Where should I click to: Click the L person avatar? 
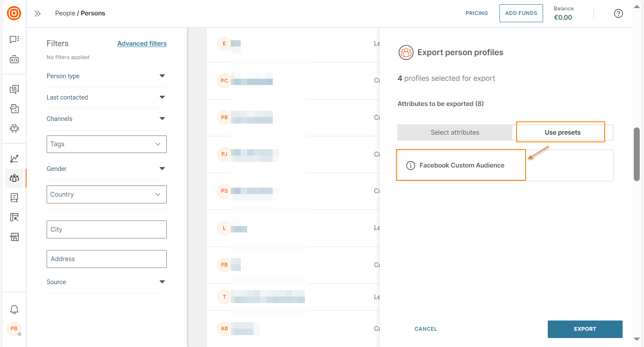(x=224, y=228)
